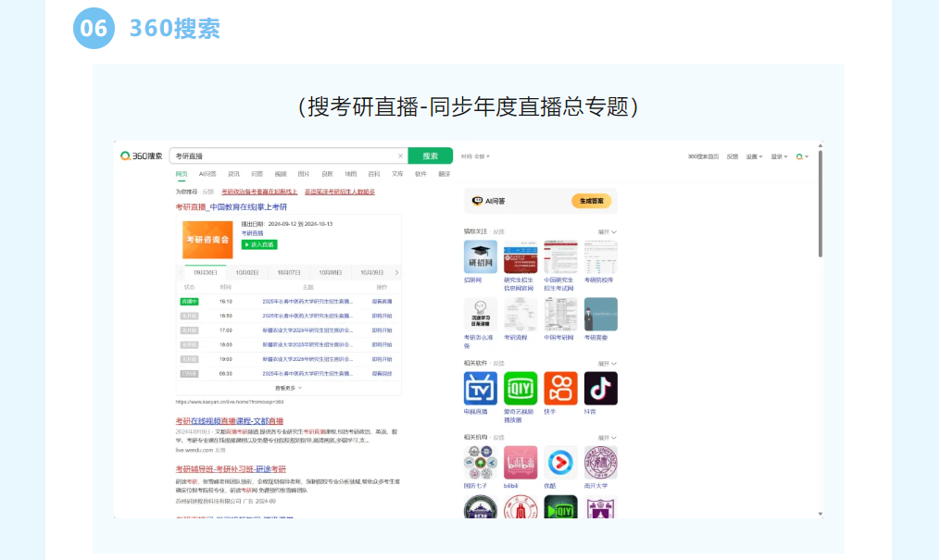Viewport: 941px width, 560px height.
Task: Open the 抖音 TikTok app icon
Action: click(601, 389)
